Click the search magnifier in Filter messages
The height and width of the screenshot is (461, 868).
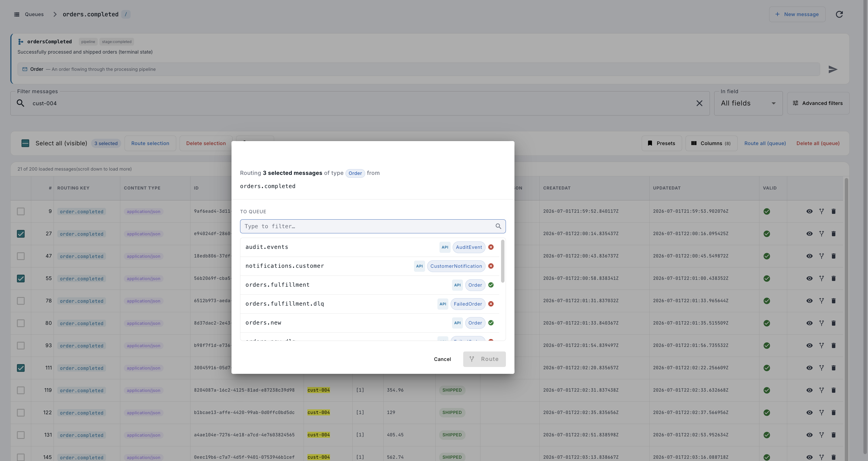click(x=21, y=103)
